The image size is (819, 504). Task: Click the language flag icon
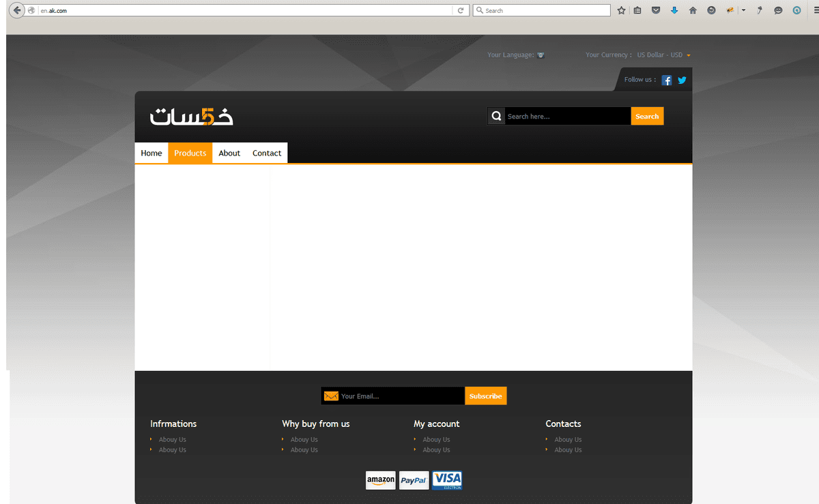(x=541, y=55)
